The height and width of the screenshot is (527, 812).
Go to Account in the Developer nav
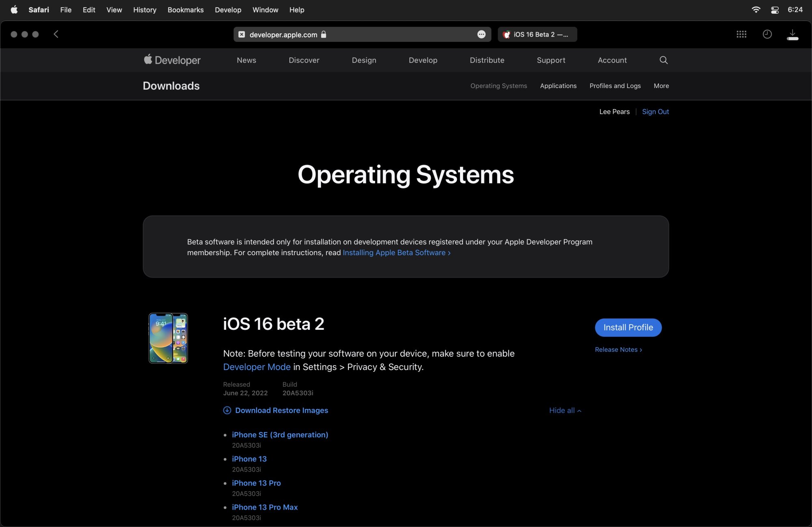[x=612, y=60]
